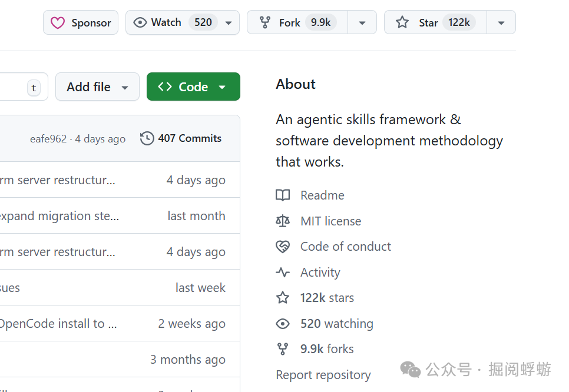Click the heart Sponsor icon
The image size is (569, 392).
[57, 23]
